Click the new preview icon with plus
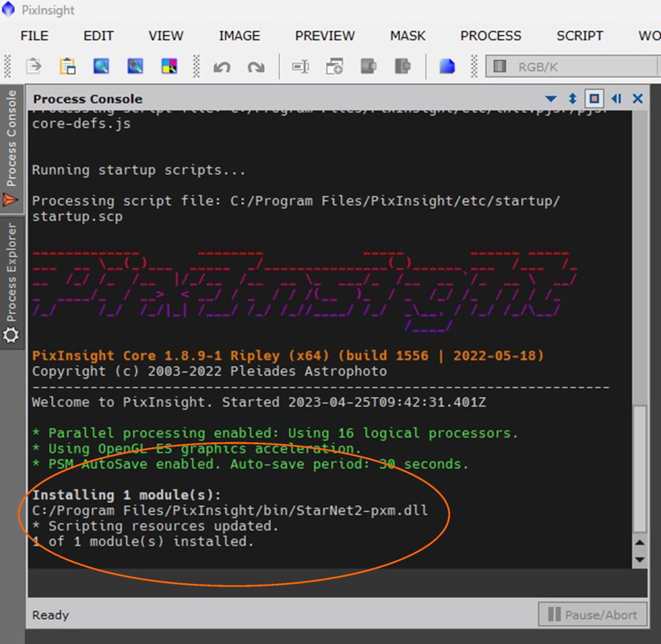 pyautogui.click(x=334, y=66)
